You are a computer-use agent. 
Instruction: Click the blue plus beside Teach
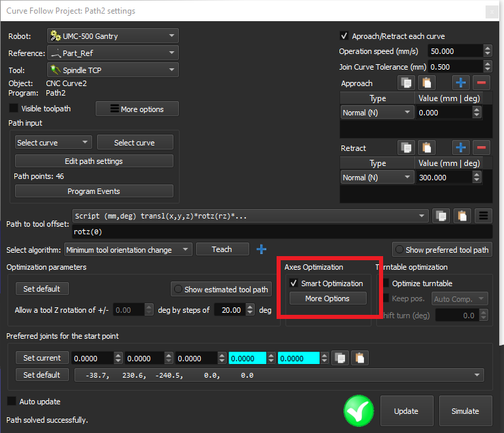pyautogui.click(x=261, y=249)
